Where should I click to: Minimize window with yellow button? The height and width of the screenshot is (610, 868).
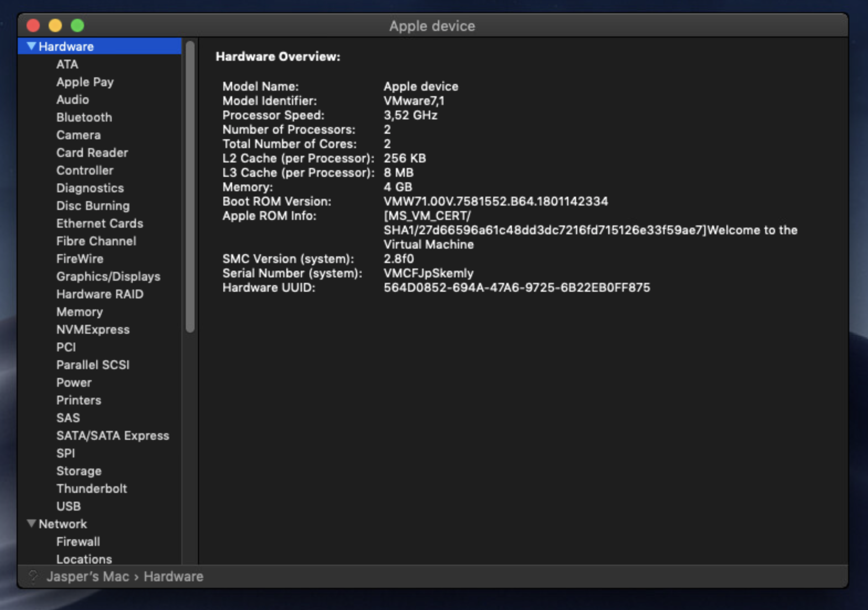click(x=55, y=25)
